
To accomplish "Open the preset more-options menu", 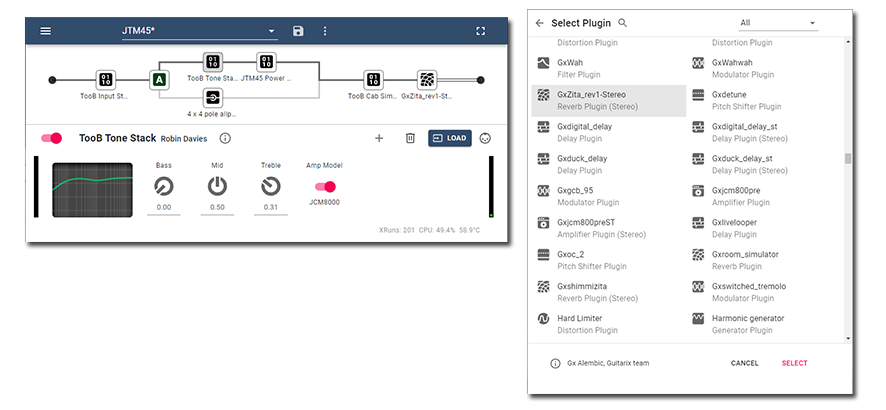I will coord(325,31).
